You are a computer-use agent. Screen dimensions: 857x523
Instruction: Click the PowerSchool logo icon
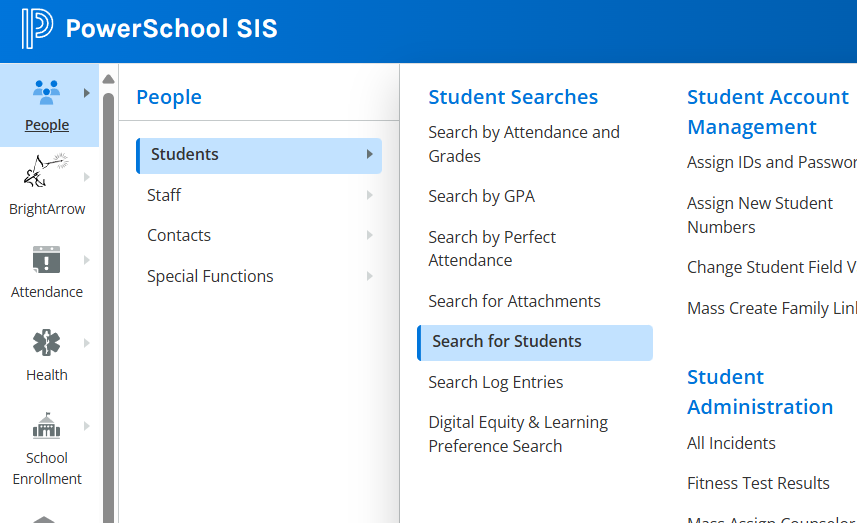click(36, 29)
